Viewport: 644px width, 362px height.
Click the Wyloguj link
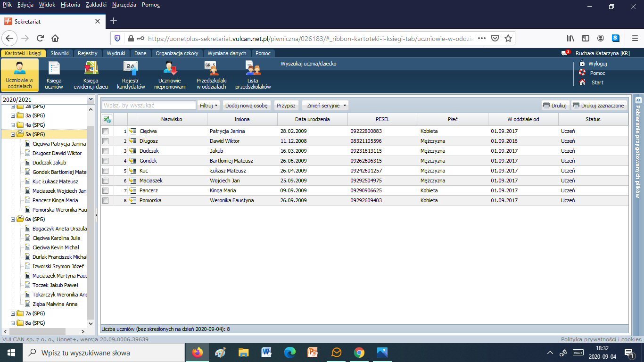[x=597, y=64]
